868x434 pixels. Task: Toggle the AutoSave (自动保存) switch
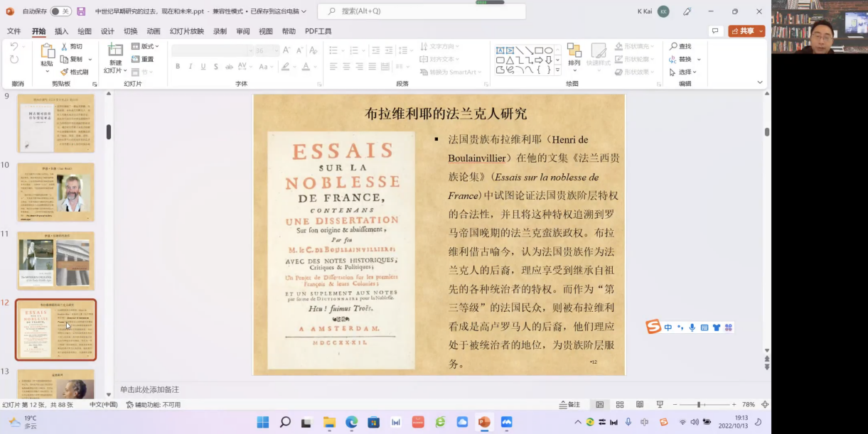tap(60, 11)
